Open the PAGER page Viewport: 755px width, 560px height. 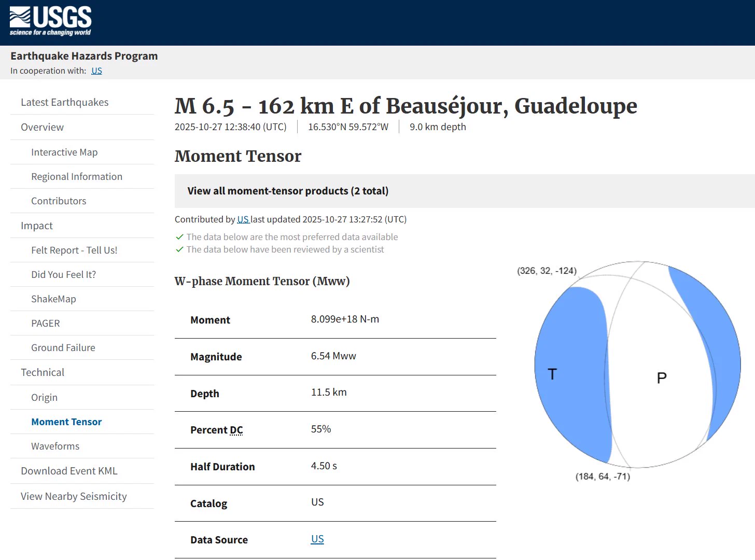pyautogui.click(x=46, y=323)
